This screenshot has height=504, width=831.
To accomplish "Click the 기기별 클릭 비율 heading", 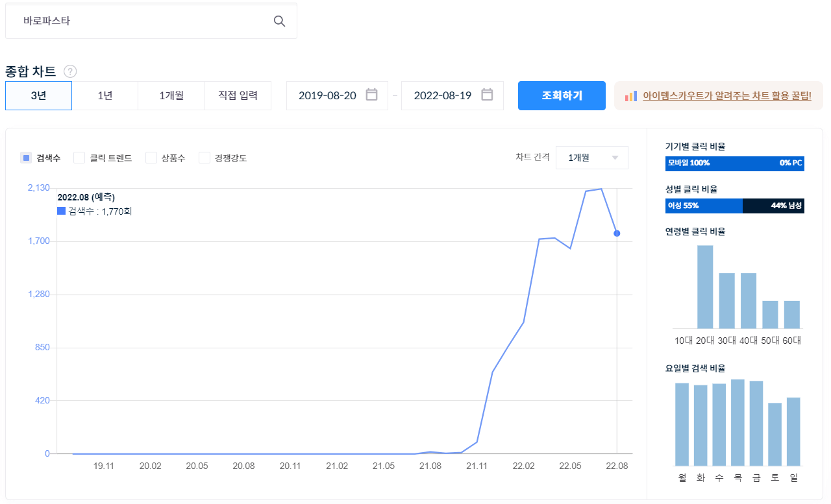I will 695,147.
